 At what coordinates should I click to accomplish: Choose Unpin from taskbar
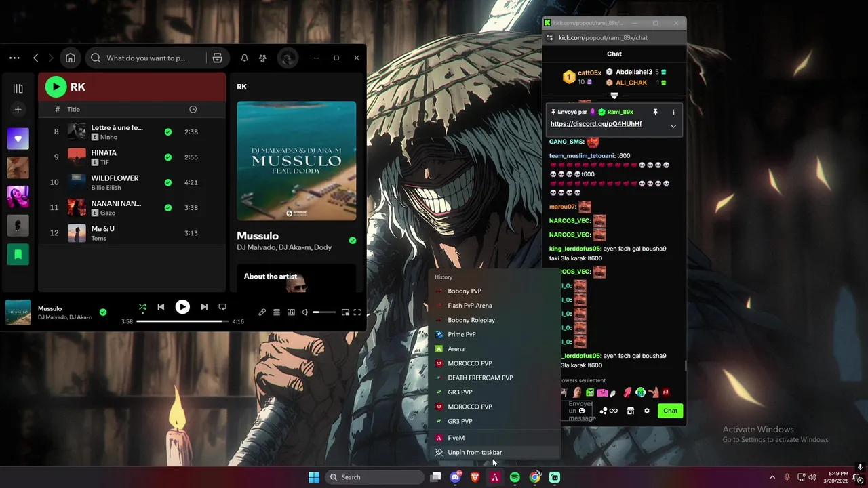click(x=495, y=452)
